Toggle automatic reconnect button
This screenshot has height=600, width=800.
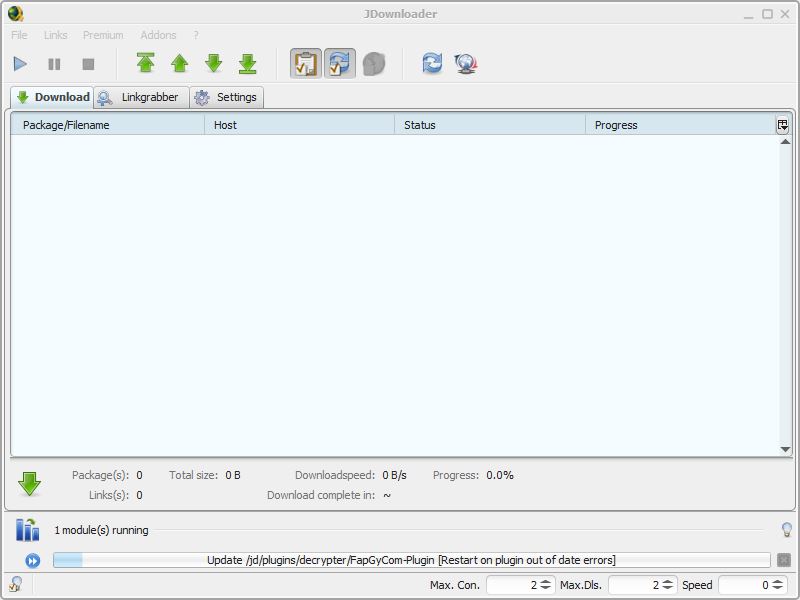340,64
